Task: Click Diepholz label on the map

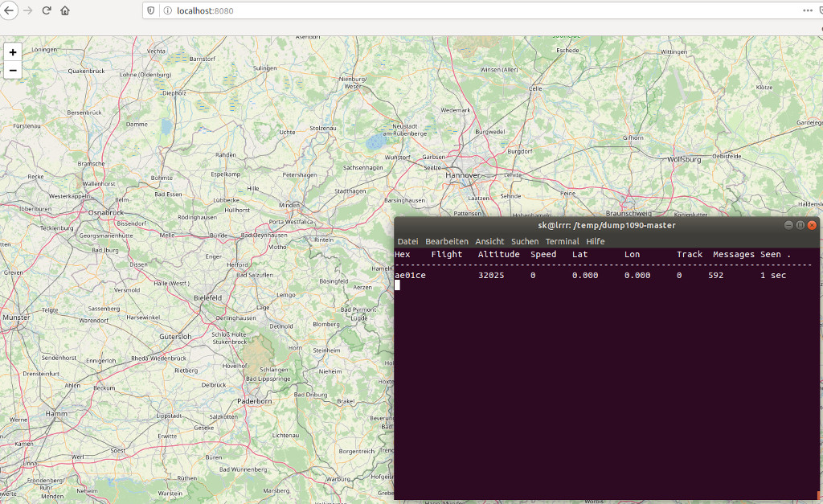Action: [174, 93]
